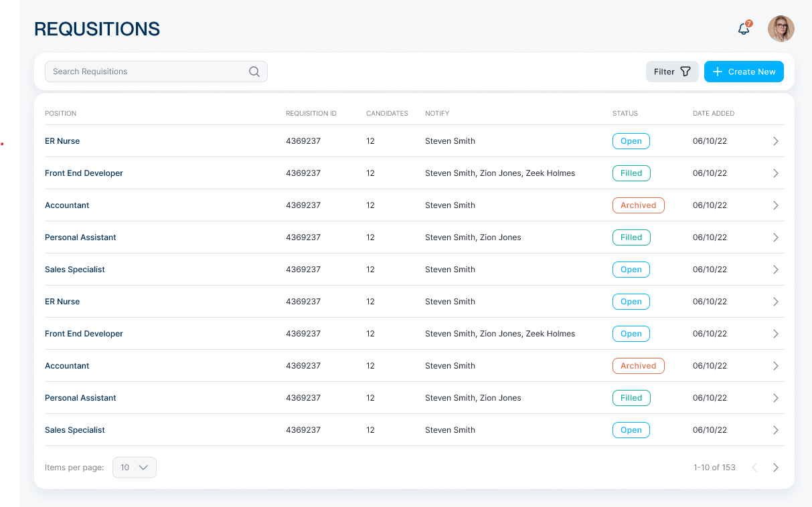Image resolution: width=812 pixels, height=507 pixels.
Task: Click the first Archived status badge
Action: [638, 205]
